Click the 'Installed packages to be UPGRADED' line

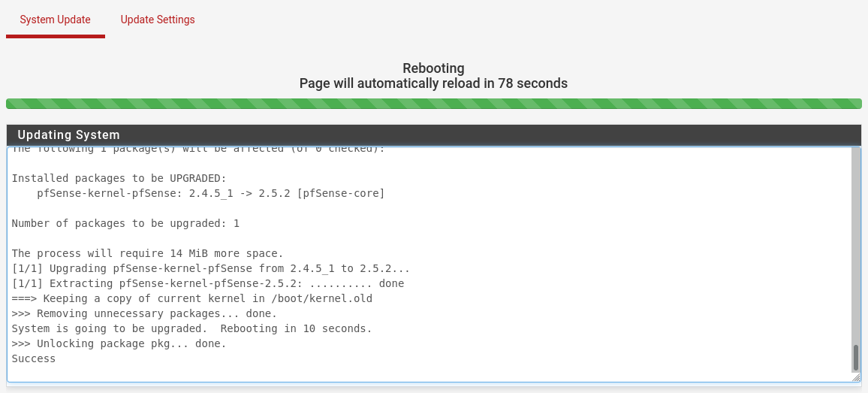(x=119, y=179)
